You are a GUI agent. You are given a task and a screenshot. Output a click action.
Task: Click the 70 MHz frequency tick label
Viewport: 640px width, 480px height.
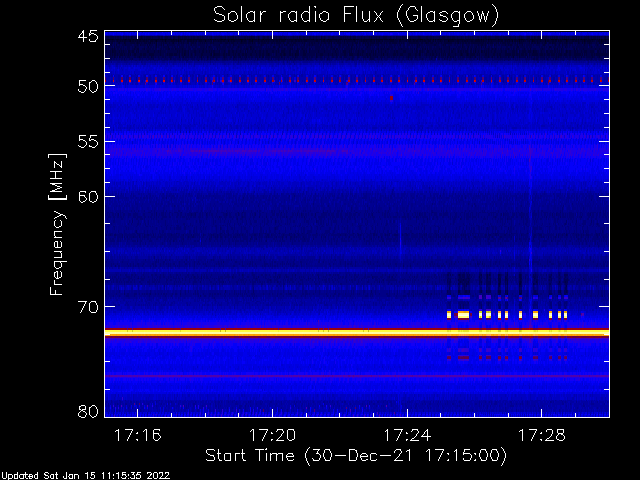click(x=88, y=307)
